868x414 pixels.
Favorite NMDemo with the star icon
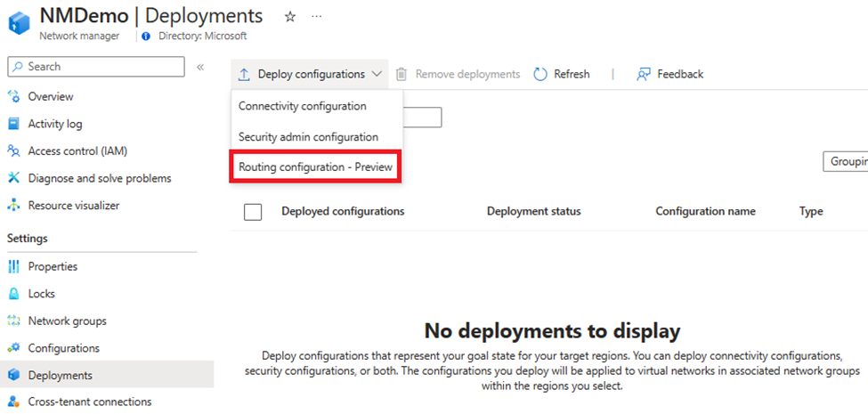(289, 17)
